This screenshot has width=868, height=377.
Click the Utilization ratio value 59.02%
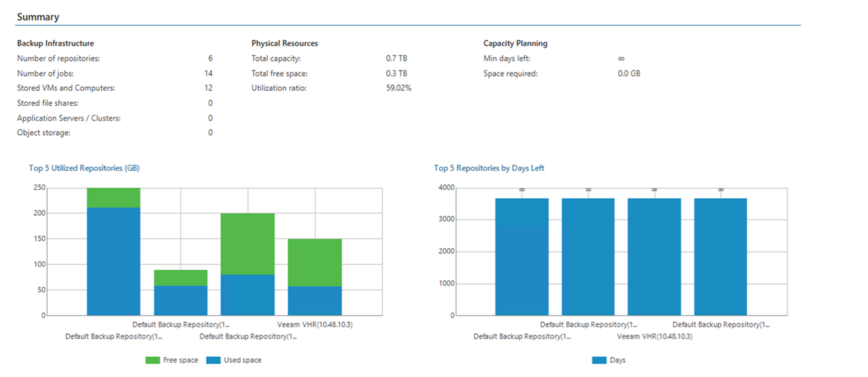pyautogui.click(x=399, y=88)
